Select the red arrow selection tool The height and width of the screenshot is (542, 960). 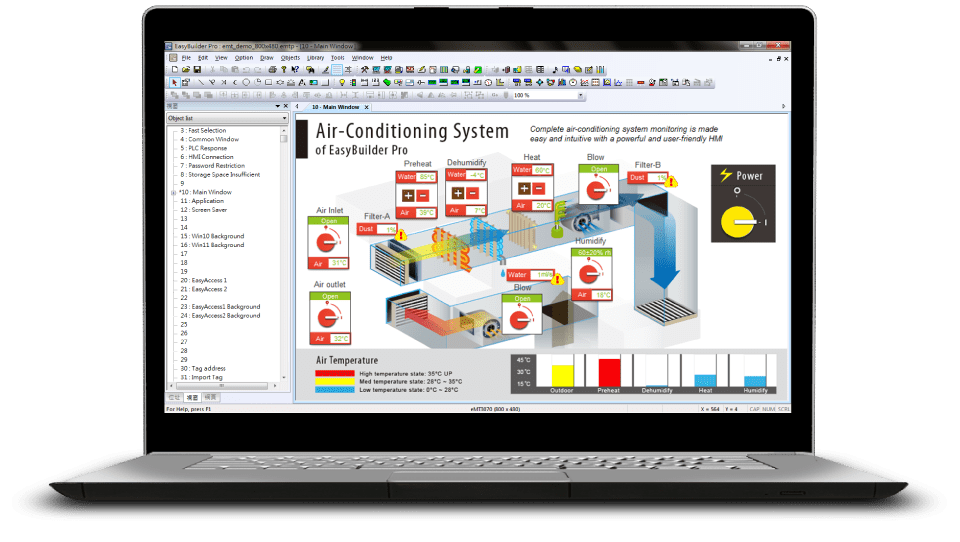pos(174,82)
